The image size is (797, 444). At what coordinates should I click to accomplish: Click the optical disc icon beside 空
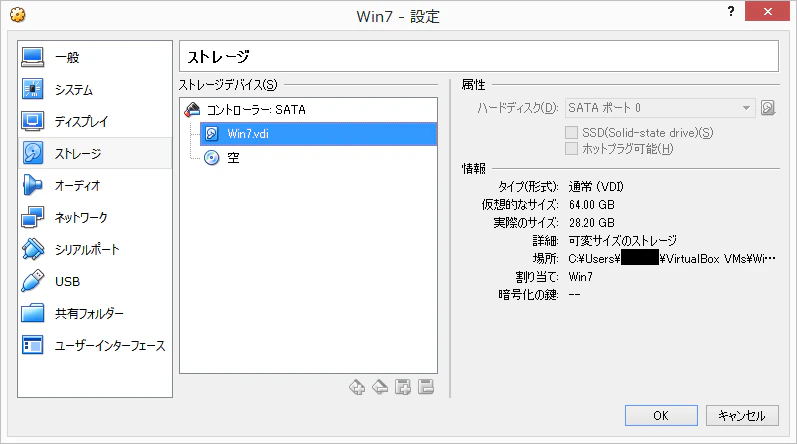click(211, 158)
